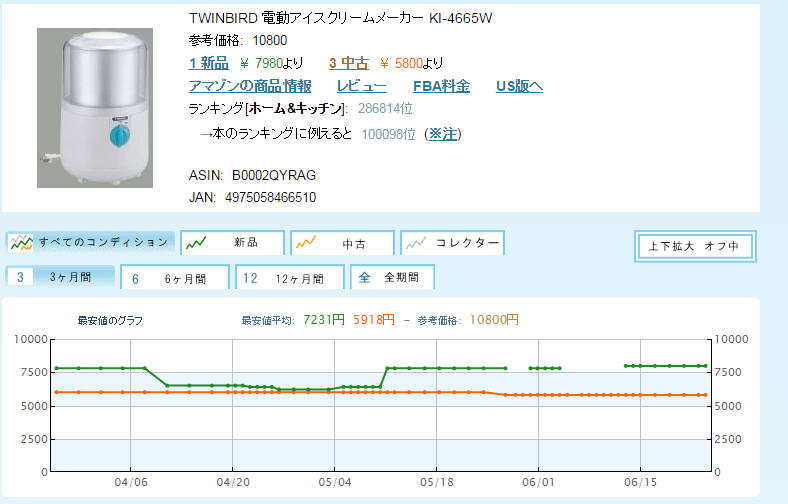Toggle 上下拡大 オフ中 button

[x=695, y=246]
